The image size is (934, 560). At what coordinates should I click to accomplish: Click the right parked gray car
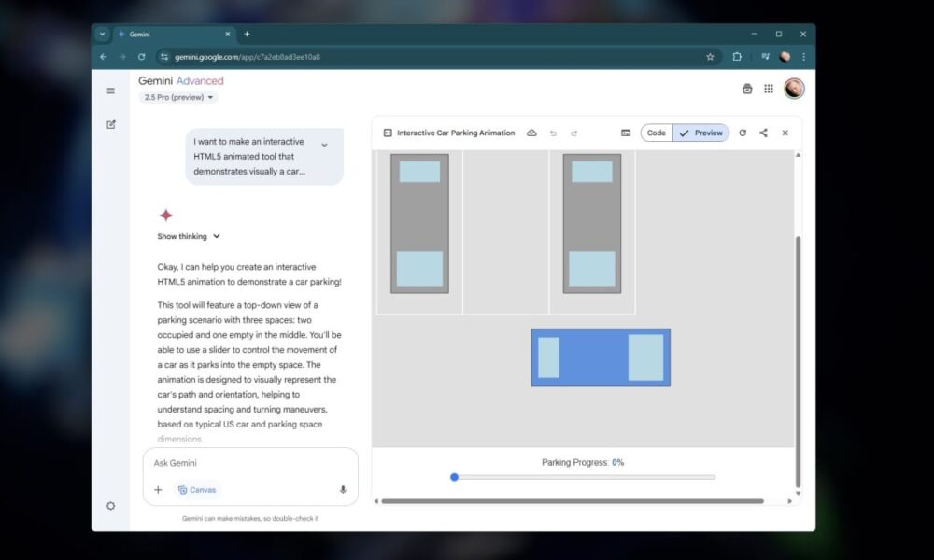(592, 224)
